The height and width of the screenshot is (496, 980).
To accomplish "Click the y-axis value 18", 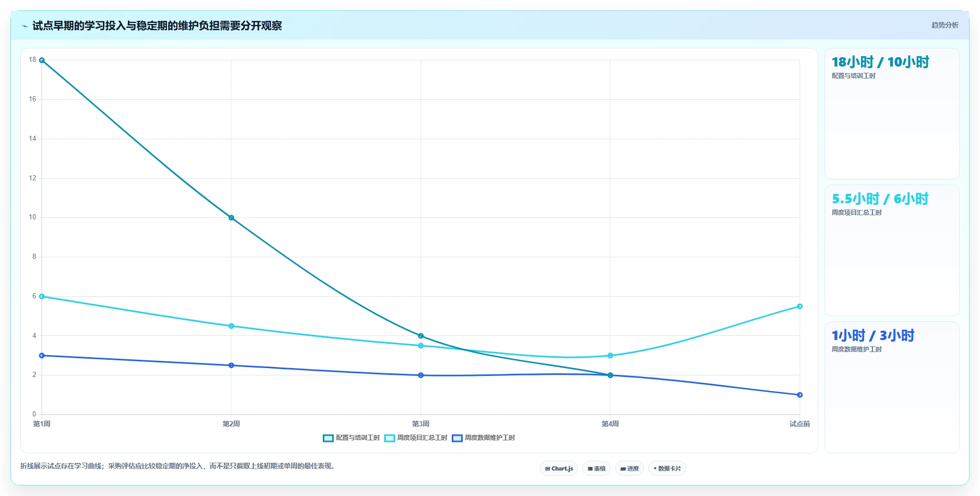I will (x=33, y=60).
